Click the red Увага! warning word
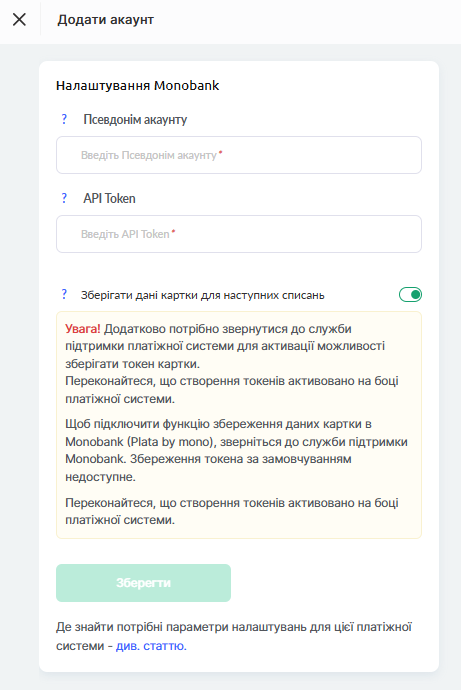The height and width of the screenshot is (690, 461). pos(83,329)
